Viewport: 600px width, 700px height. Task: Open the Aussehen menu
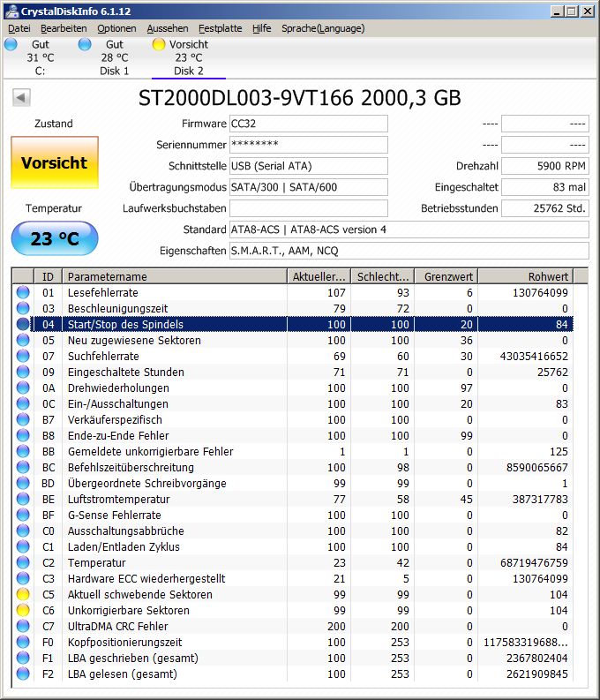pos(168,28)
